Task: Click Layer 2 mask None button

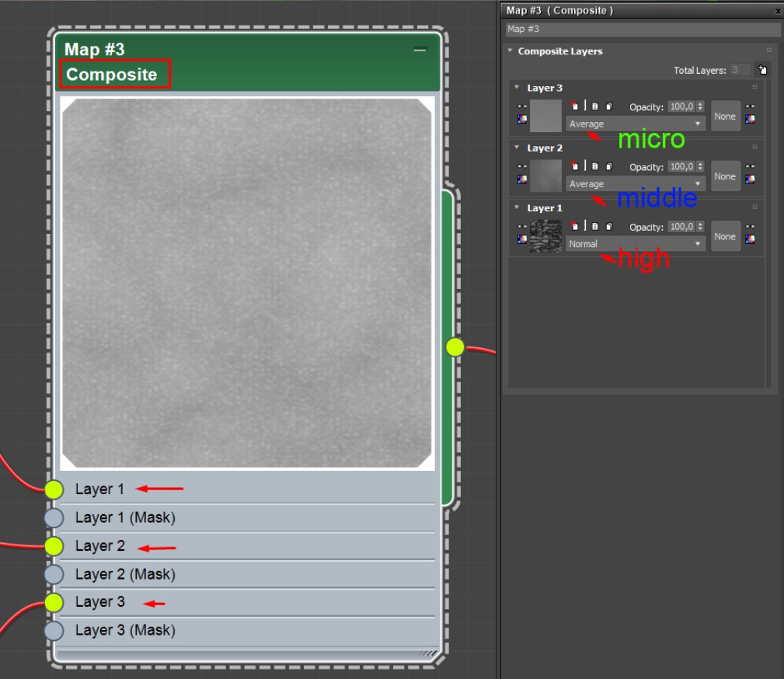Action: pyautogui.click(x=726, y=176)
